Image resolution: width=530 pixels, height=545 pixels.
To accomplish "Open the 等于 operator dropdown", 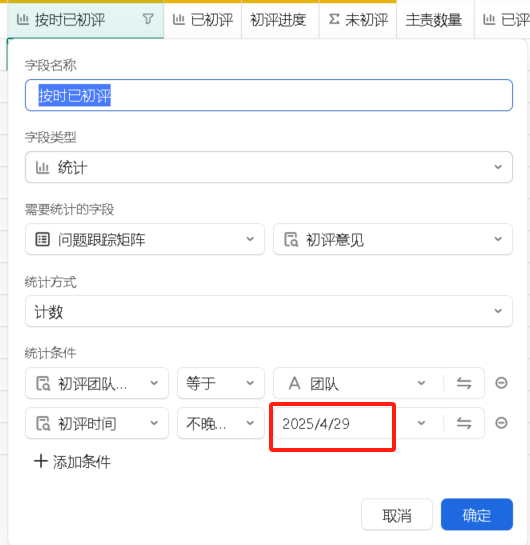I will tap(221, 383).
